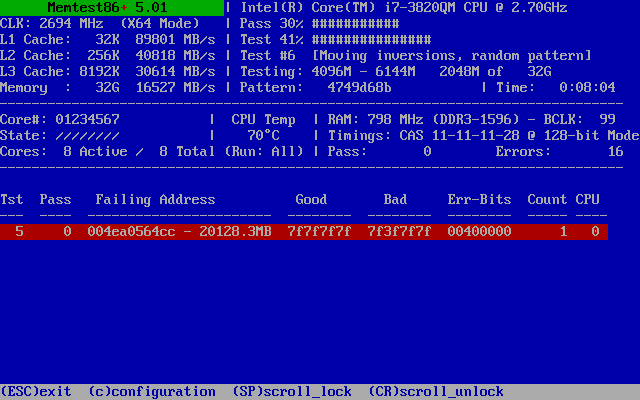Click the 8 Active / 8 Total cores text
This screenshot has width=640, height=400.
click(139, 151)
